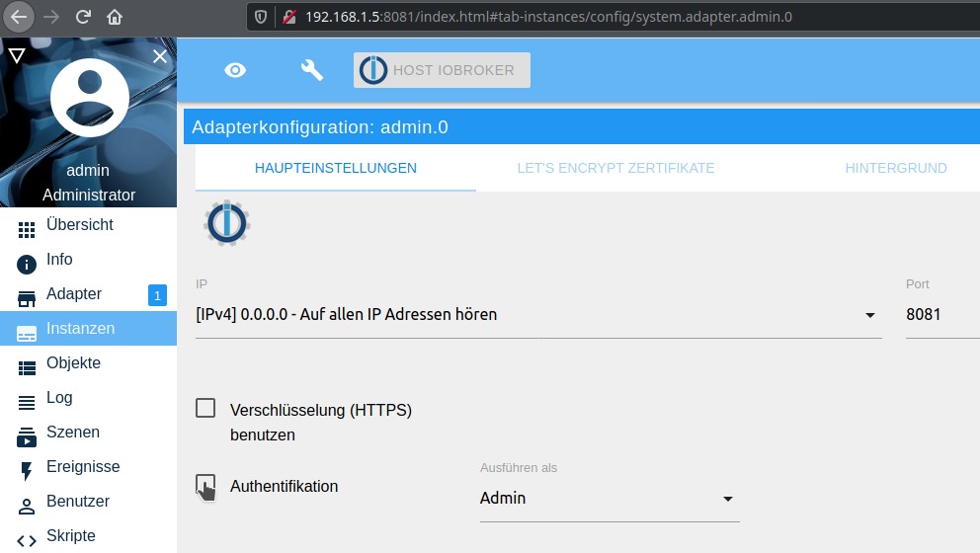The image size is (980, 553).
Task: Open the IP address dropdown
Action: click(x=538, y=315)
